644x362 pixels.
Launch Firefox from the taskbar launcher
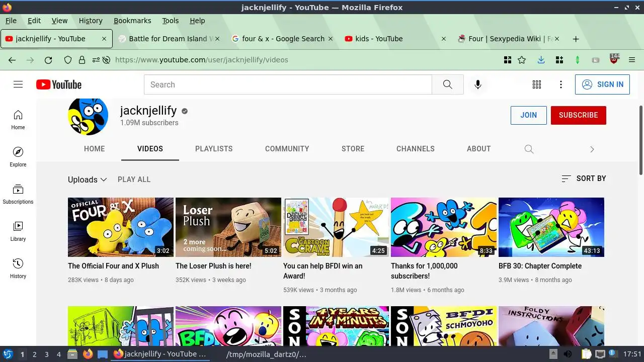88,354
